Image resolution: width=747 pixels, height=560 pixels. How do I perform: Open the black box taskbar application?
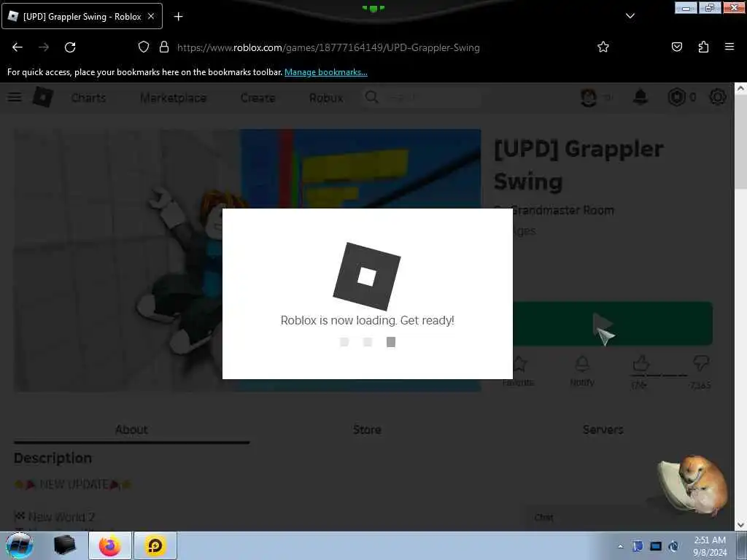pos(64,545)
